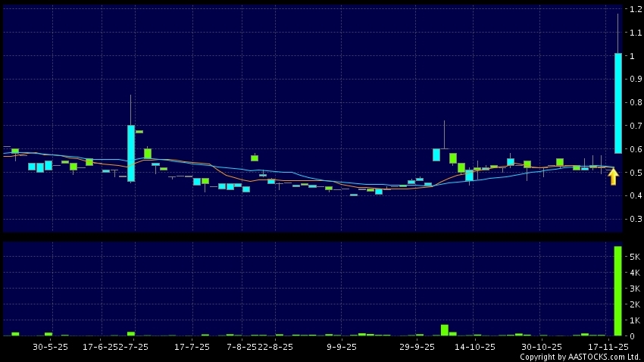Click the Copyright by AASTOCKS.com Ltd. text

(x=580, y=357)
